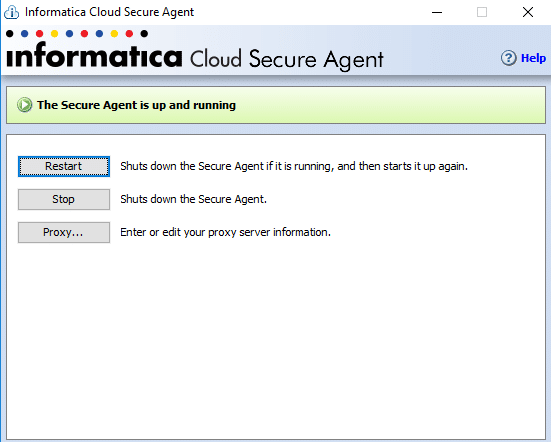Close the Secure Agent window
551x442 pixels.
click(528, 12)
